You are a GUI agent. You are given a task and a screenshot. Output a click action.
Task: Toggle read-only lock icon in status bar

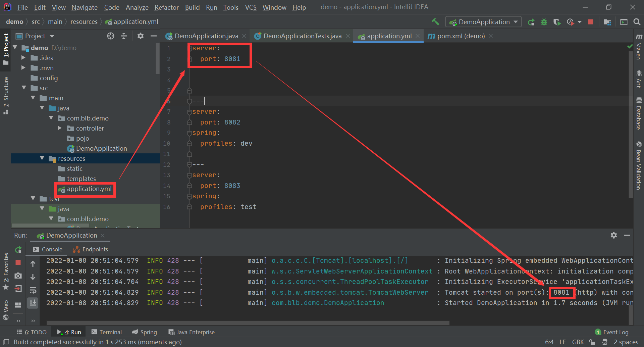(592, 342)
